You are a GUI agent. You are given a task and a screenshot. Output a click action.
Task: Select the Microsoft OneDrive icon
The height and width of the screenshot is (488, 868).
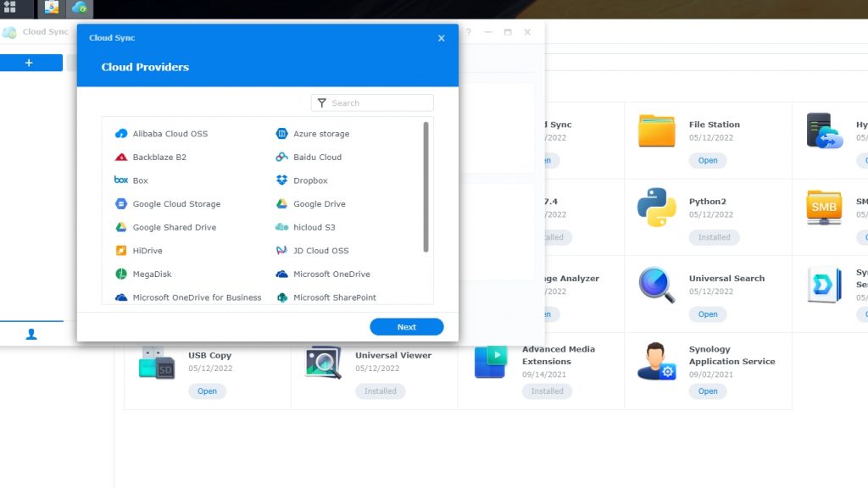tap(281, 274)
